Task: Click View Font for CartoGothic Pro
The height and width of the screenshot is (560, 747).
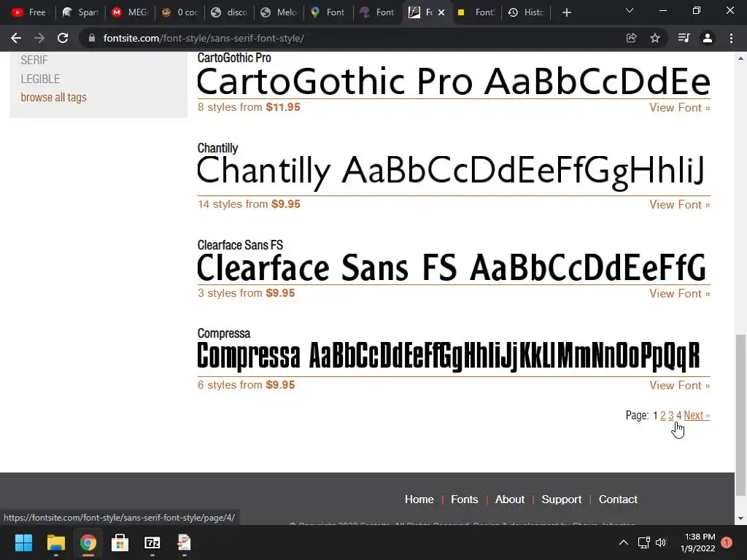Action: 679,108
